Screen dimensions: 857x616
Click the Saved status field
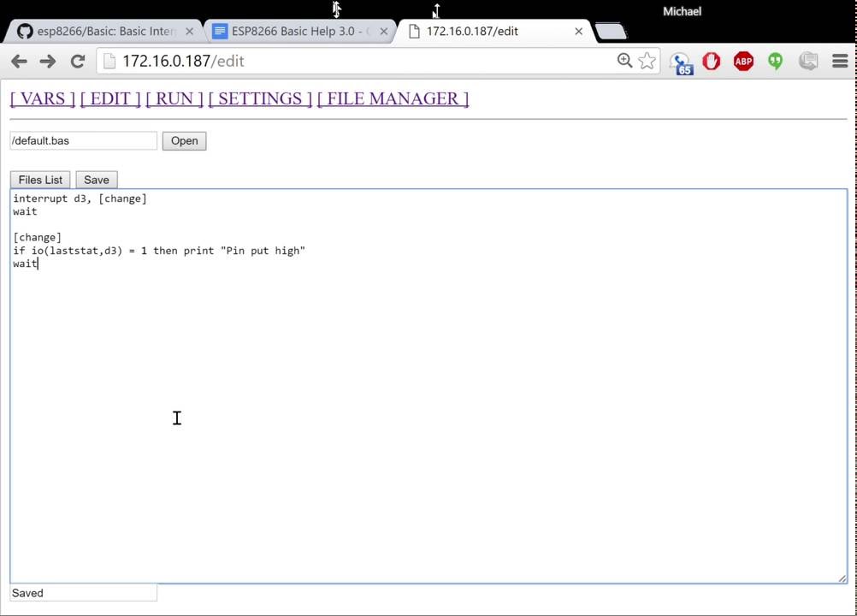(84, 593)
